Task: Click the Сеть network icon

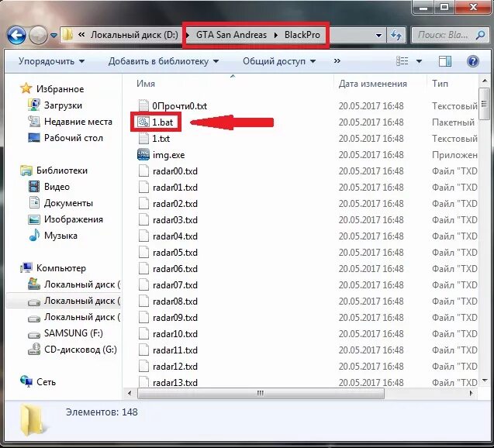Action: 26,381
